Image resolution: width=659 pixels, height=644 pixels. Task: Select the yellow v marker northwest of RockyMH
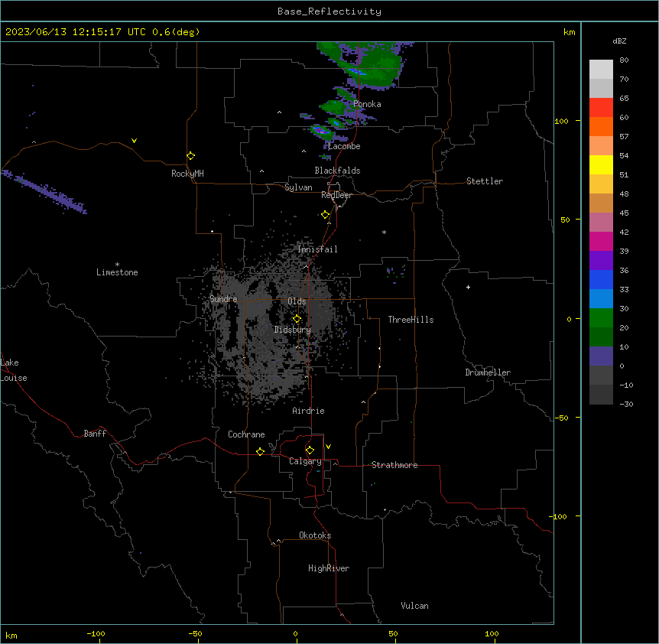[134, 141]
